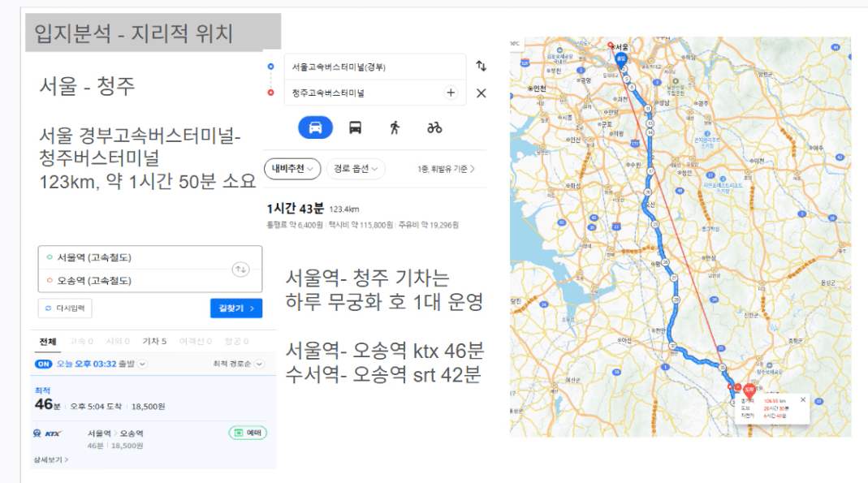868x483 pixels.
Task: Click the 입지분석 - 지리적 위치 slide title
Action: (x=133, y=33)
